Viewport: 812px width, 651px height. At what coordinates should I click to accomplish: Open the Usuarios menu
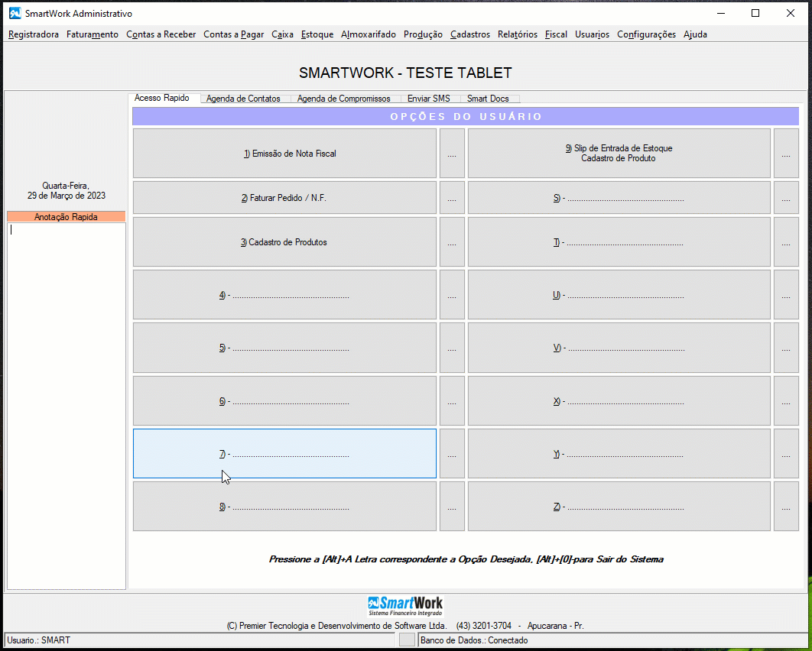click(592, 34)
